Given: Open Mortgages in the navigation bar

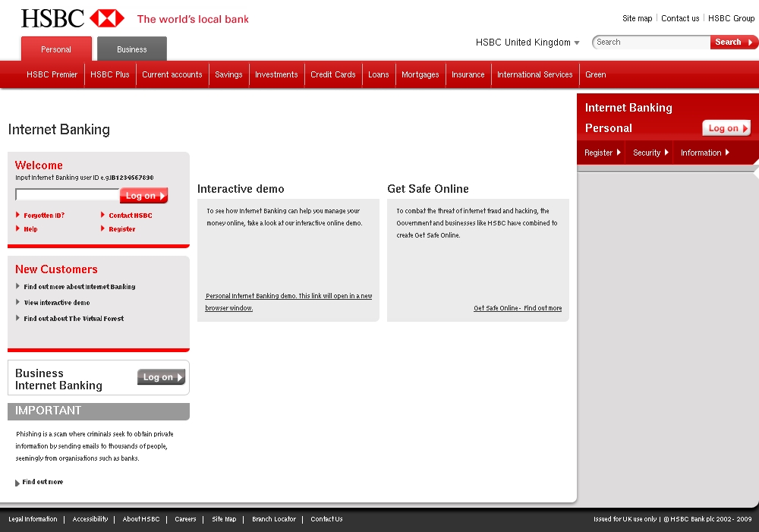Looking at the screenshot, I should coord(420,74).
